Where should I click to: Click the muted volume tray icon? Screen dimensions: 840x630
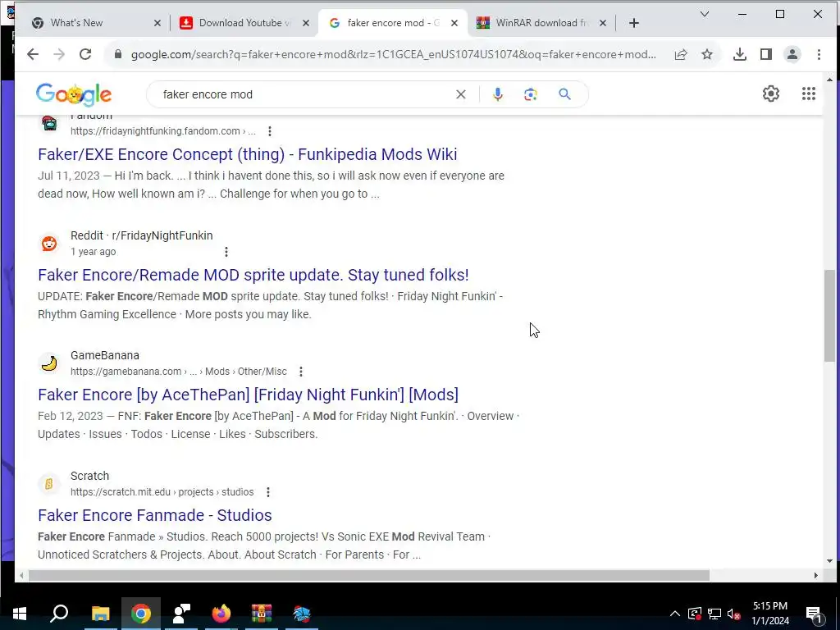734,614
